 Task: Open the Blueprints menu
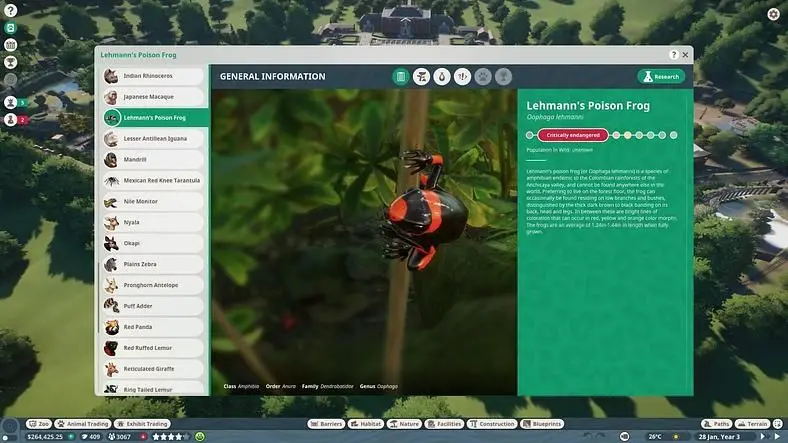click(x=542, y=424)
